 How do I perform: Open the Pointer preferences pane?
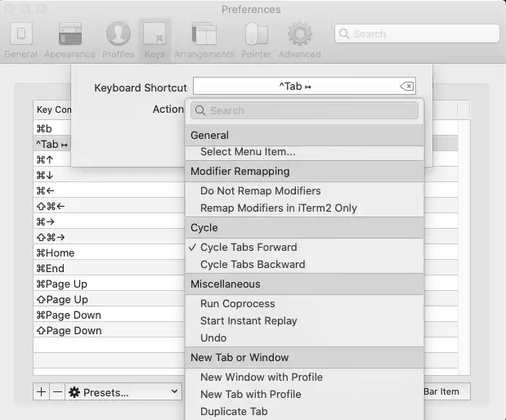pos(256,40)
